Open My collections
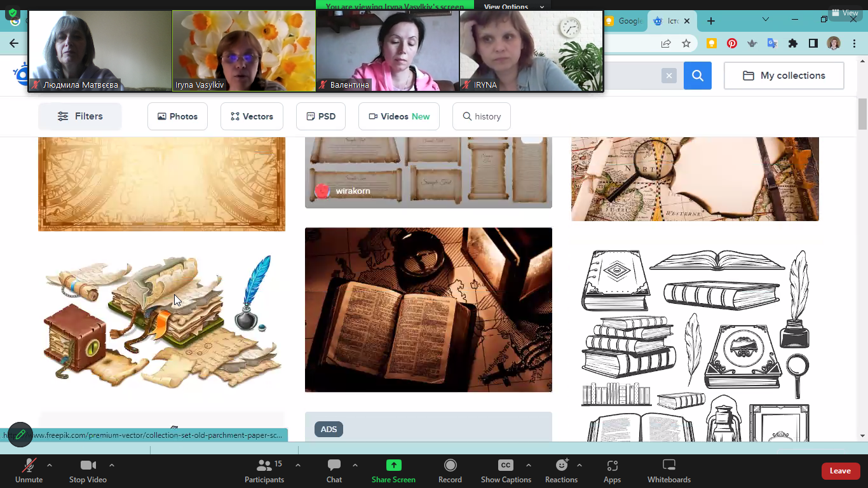This screenshot has height=488, width=868. pos(783,76)
